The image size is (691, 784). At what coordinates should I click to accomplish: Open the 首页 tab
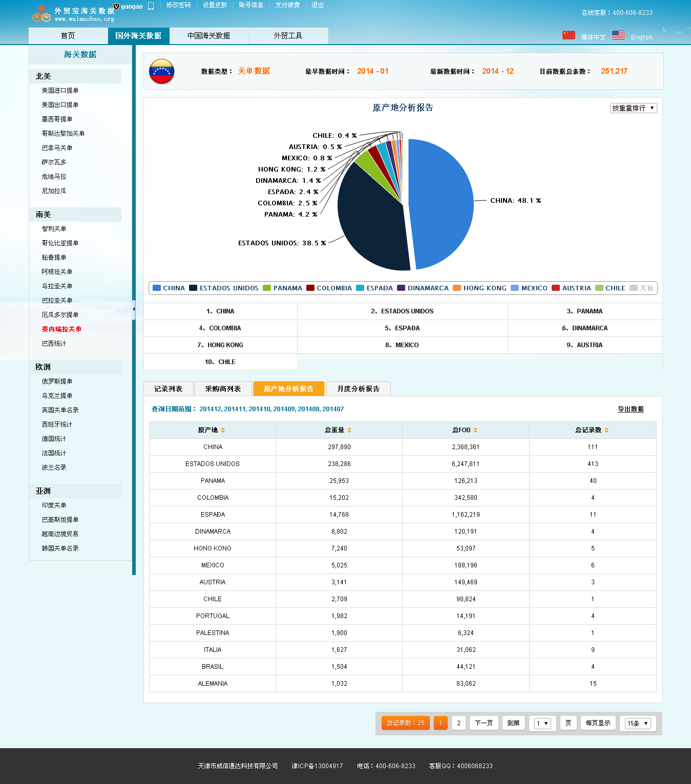pos(68,36)
